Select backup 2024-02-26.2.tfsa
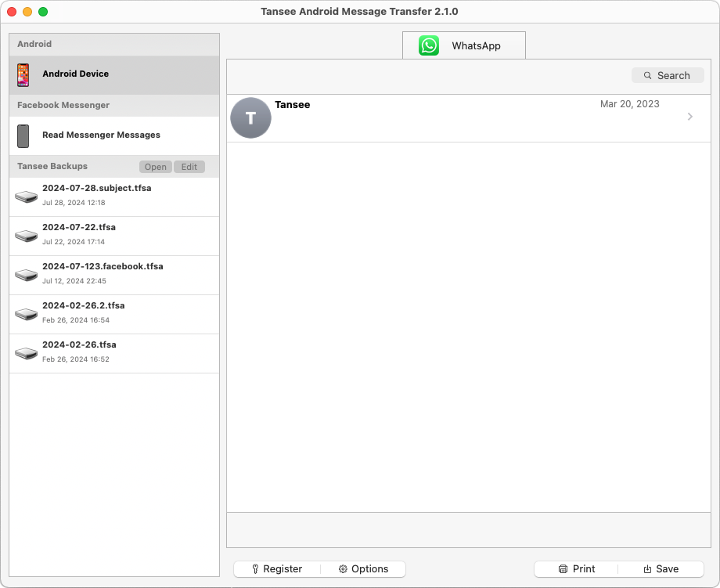The height and width of the screenshot is (588, 720). click(114, 314)
